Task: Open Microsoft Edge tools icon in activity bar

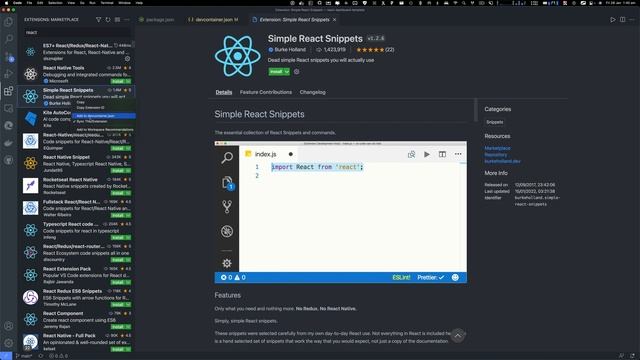Action: click(x=9, y=126)
